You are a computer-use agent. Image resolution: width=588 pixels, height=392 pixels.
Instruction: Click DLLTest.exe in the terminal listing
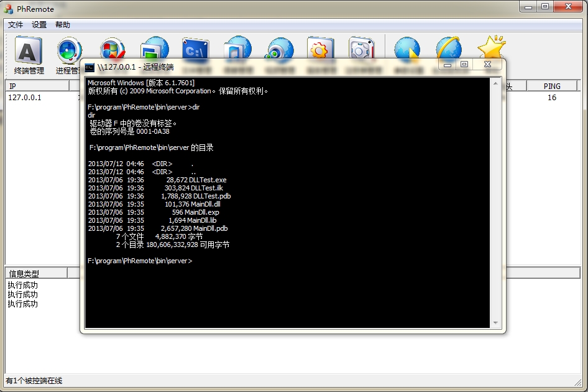[208, 180]
